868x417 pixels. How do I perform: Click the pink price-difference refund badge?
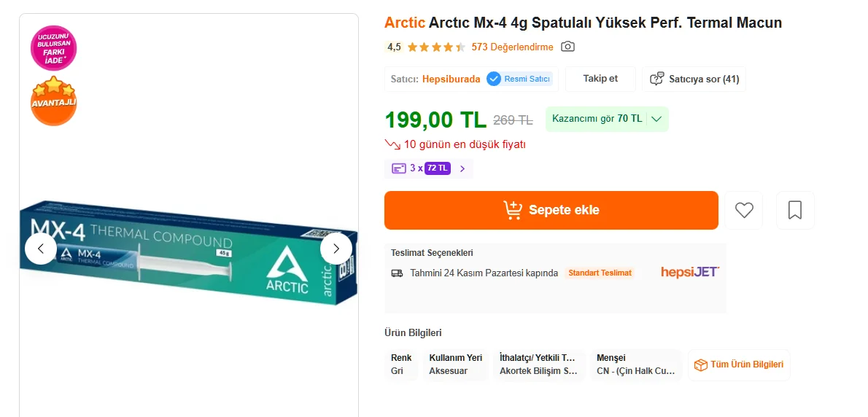53,48
